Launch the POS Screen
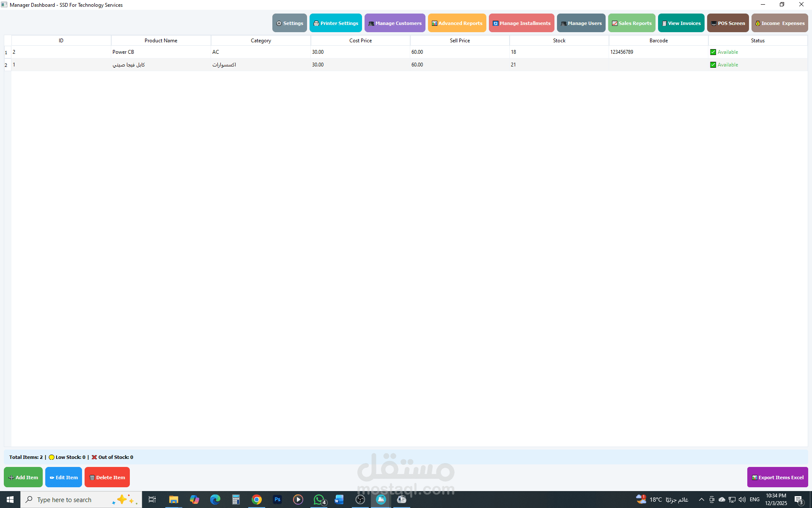The height and width of the screenshot is (508, 812). pos(727,23)
